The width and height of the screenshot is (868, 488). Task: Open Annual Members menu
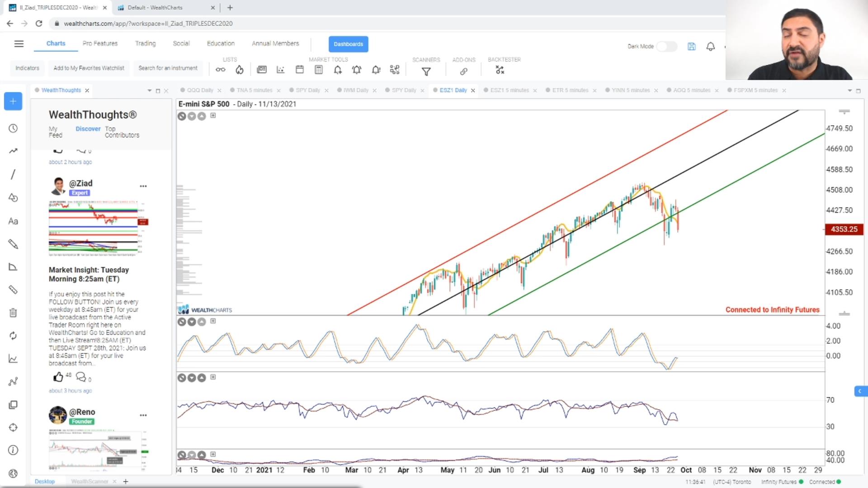coord(275,43)
